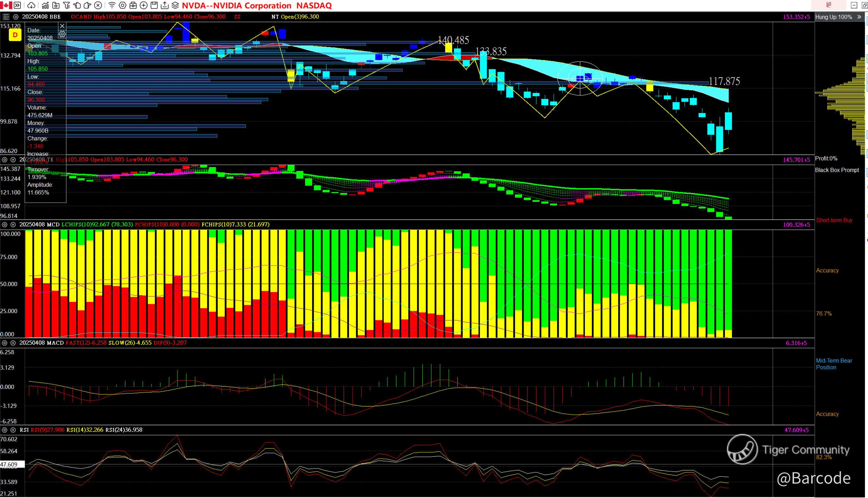
Task: Click the cloud download icon in toolbar
Action: pos(31,6)
